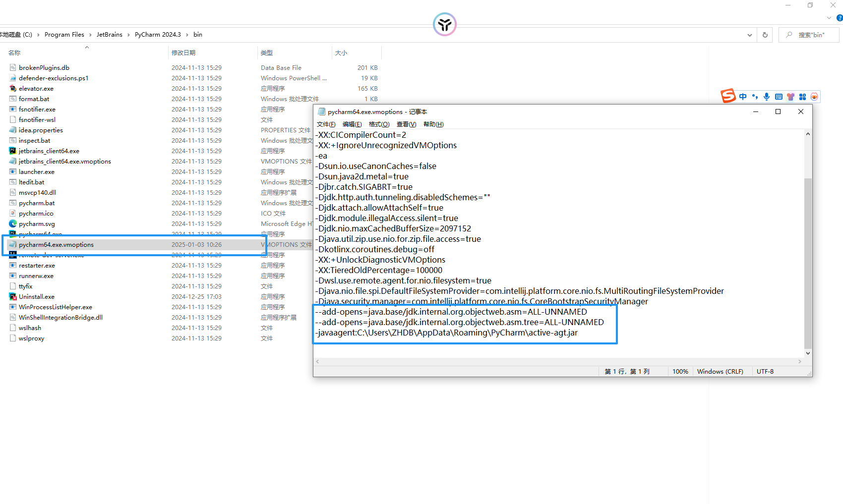Click Notepad vertical scrollbar up arrow
This screenshot has width=843, height=504.
[808, 134]
